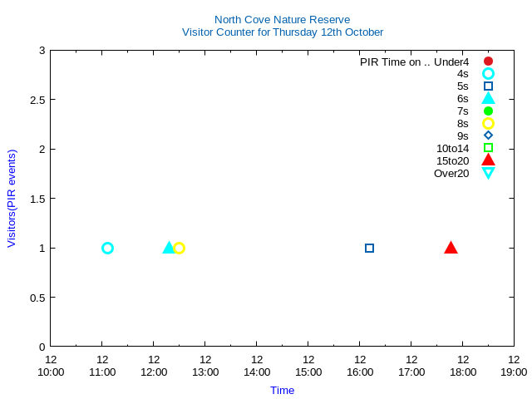Click the cyan triangle 6s legend marker
This screenshot has width=532, height=399.
[x=489, y=98]
